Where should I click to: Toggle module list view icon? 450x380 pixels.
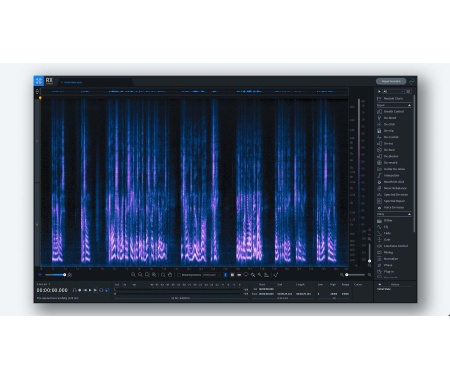click(409, 91)
